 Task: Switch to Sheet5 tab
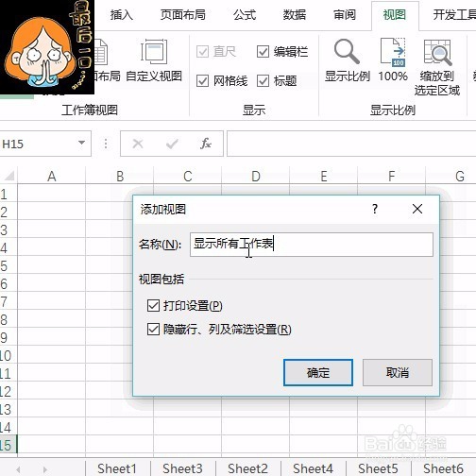pyautogui.click(x=378, y=468)
